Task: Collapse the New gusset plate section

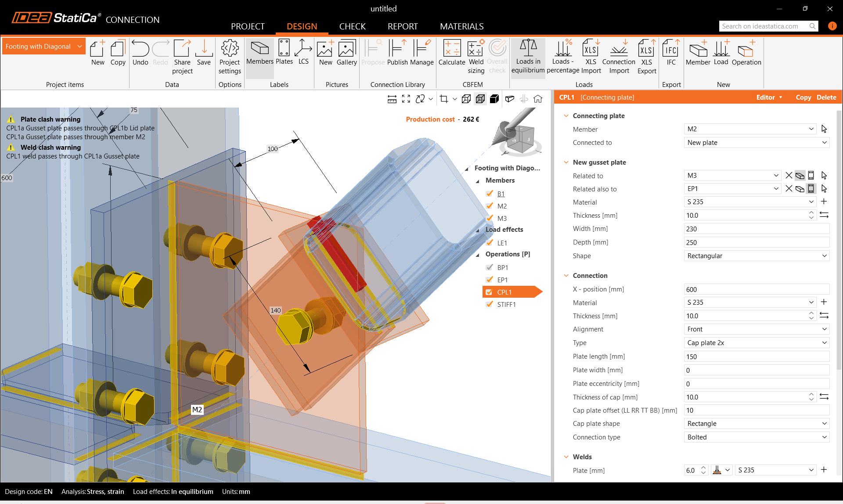Action: [x=566, y=162]
